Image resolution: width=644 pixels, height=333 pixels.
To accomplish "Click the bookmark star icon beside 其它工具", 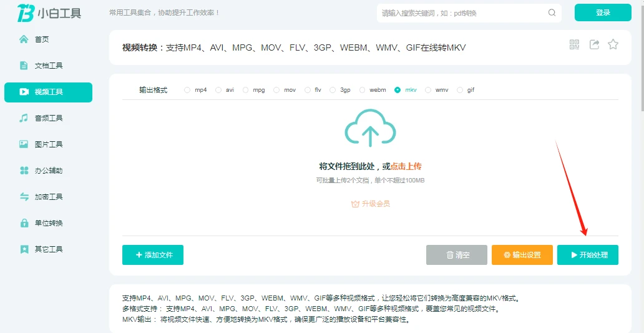I will coord(24,249).
